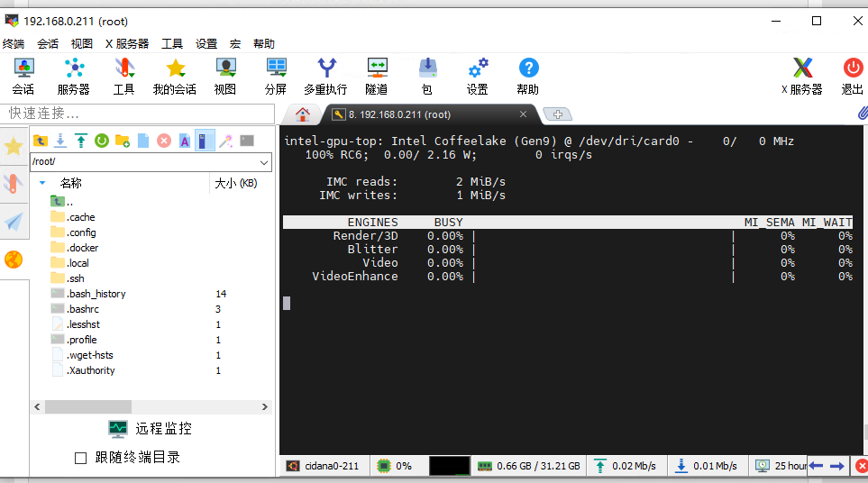The width and height of the screenshot is (868, 483).
Task: Click the X 服务器 toolbar icon at right
Action: click(801, 76)
